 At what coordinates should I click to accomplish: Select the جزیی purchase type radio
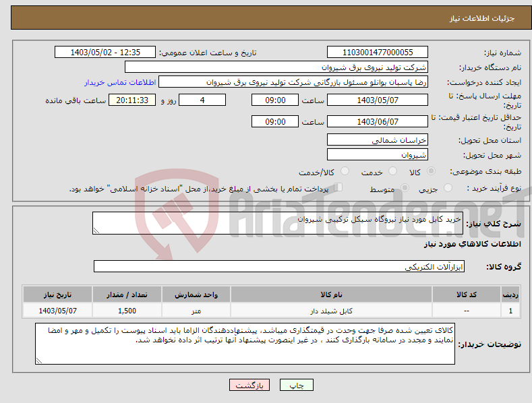[x=448, y=187]
